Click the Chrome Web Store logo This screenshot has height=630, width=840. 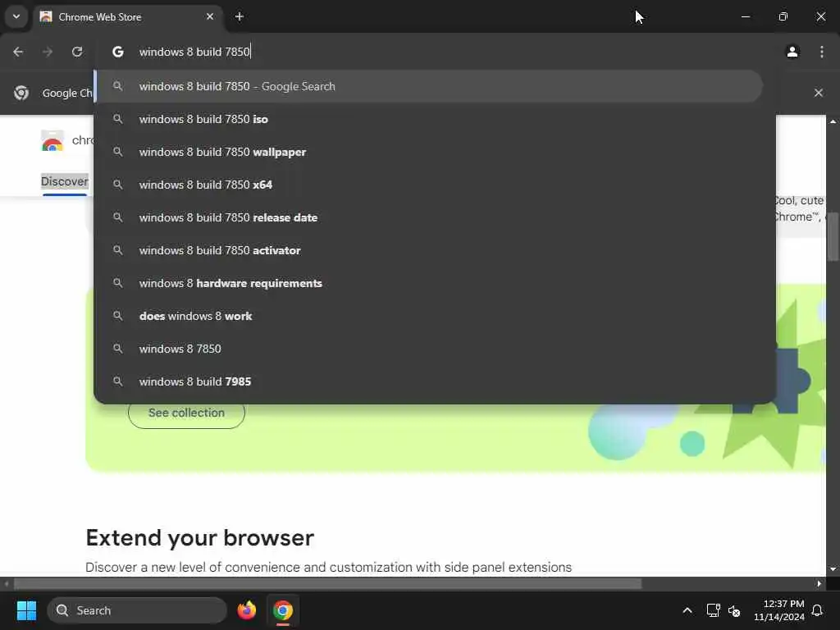tap(52, 140)
